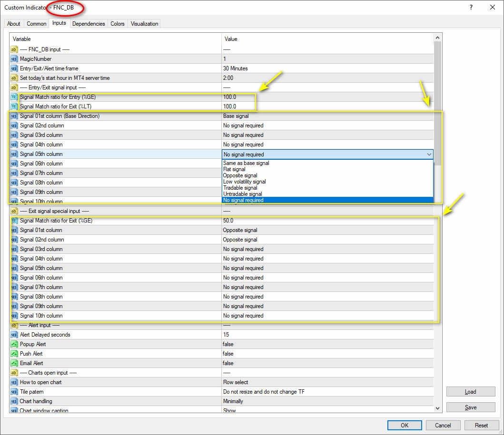504x435 pixels.
Task: Switch to the Colors tab
Action: (x=118, y=24)
